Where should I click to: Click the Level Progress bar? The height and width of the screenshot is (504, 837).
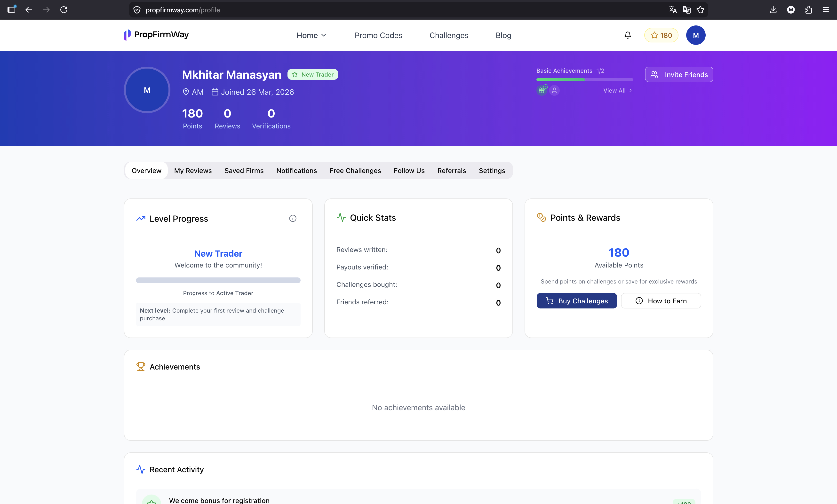coord(218,280)
